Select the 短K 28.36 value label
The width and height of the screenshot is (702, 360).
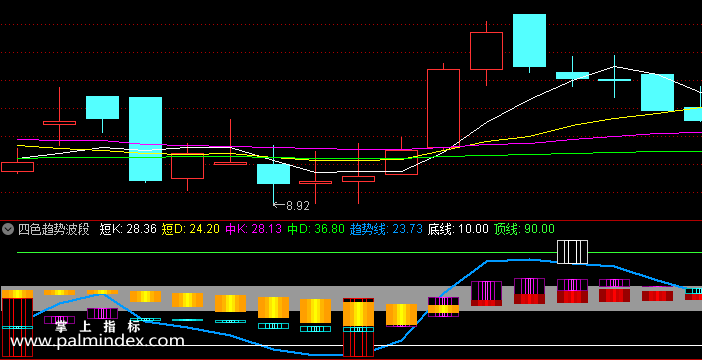[128, 230]
